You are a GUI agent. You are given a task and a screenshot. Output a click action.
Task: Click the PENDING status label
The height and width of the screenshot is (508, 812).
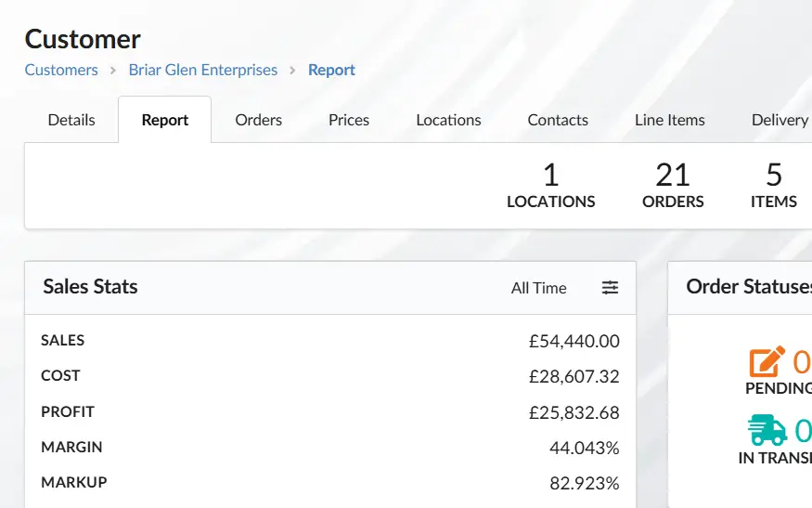(x=779, y=388)
